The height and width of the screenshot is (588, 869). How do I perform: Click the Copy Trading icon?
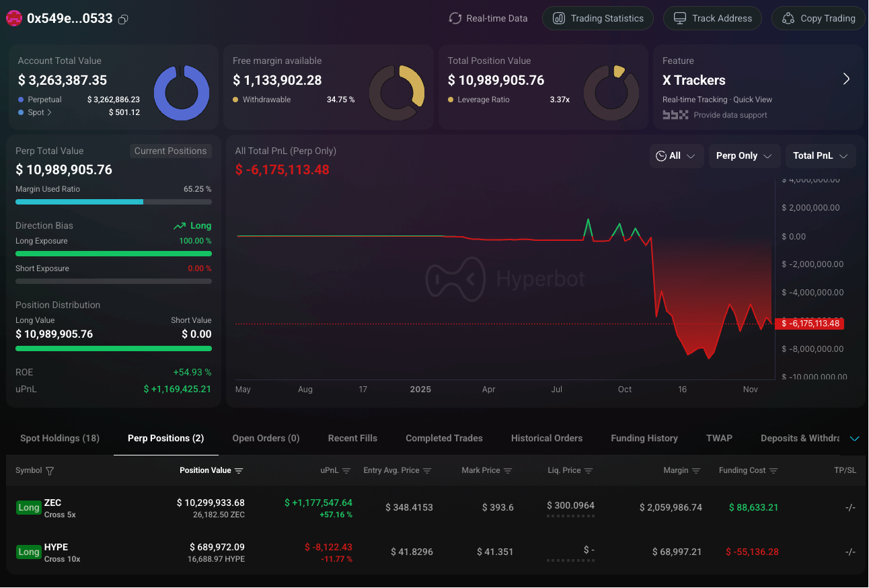click(x=788, y=18)
